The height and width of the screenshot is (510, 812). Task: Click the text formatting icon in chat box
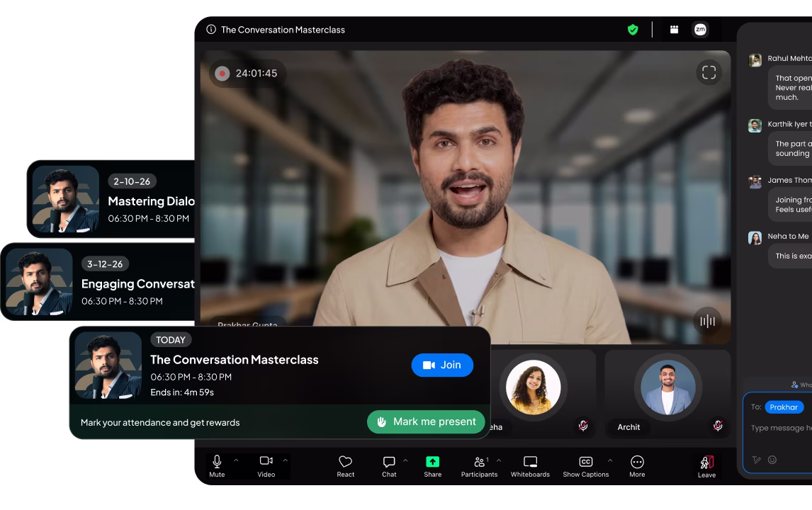pyautogui.click(x=756, y=460)
